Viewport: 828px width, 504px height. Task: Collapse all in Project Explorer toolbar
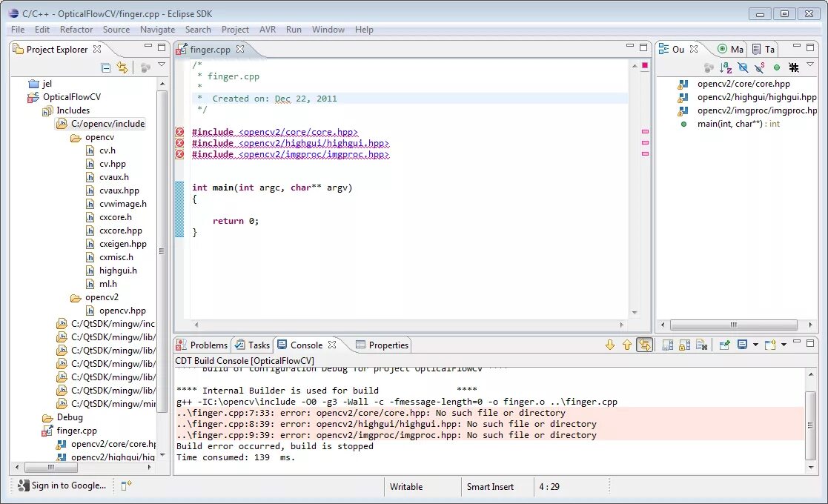(105, 67)
